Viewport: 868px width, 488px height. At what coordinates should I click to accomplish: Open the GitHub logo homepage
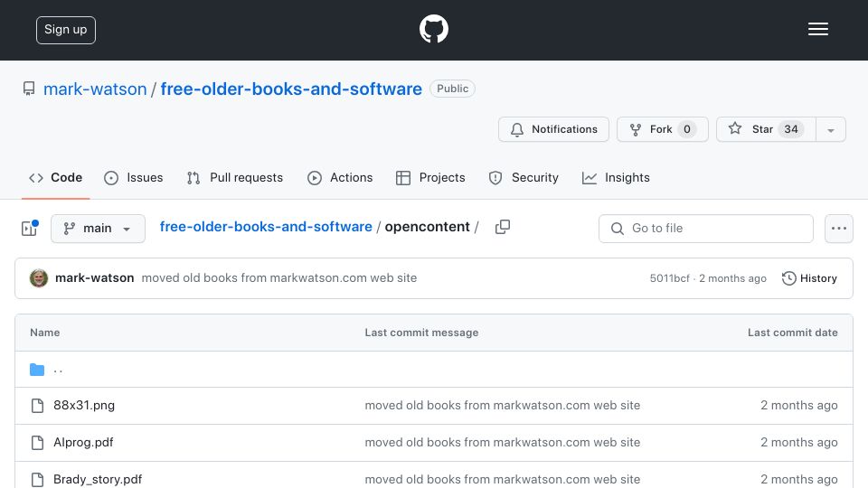(x=433, y=29)
